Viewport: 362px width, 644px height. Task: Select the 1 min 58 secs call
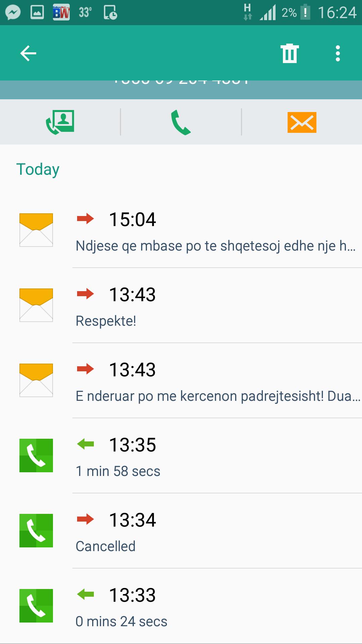coord(118,471)
